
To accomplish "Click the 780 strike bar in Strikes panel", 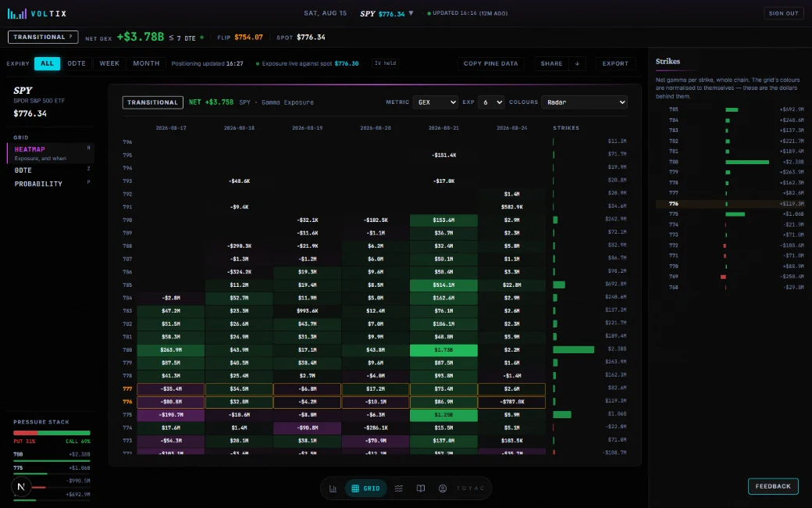I will (x=746, y=162).
